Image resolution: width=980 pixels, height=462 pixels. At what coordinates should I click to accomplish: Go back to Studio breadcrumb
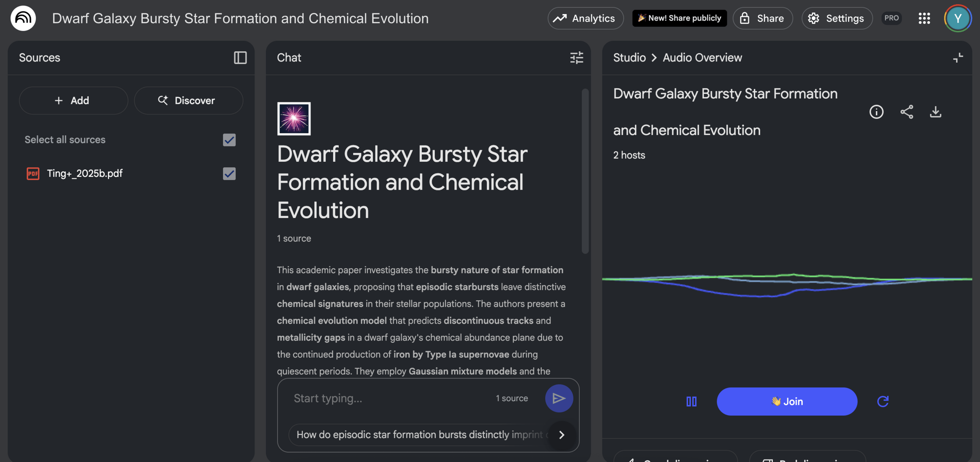[x=629, y=58]
